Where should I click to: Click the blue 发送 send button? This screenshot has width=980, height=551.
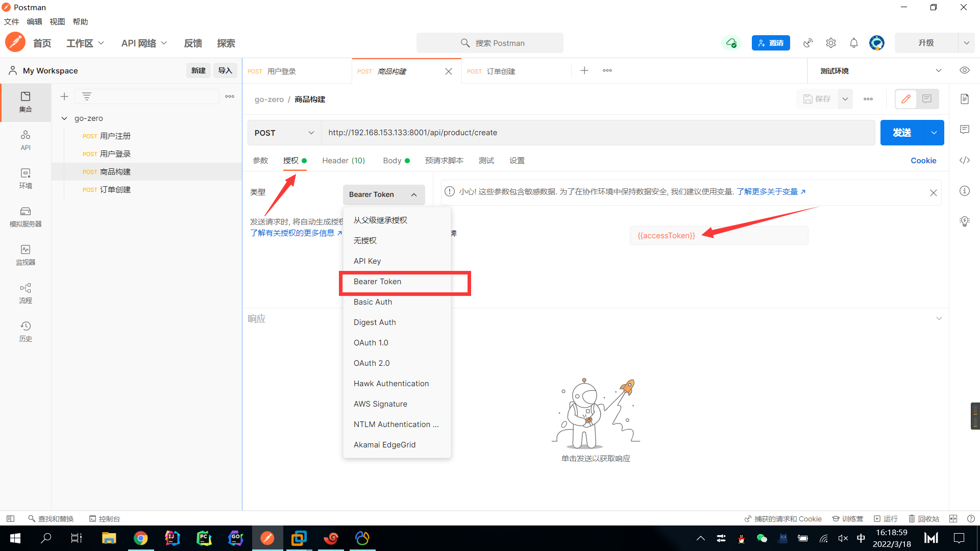coord(902,133)
